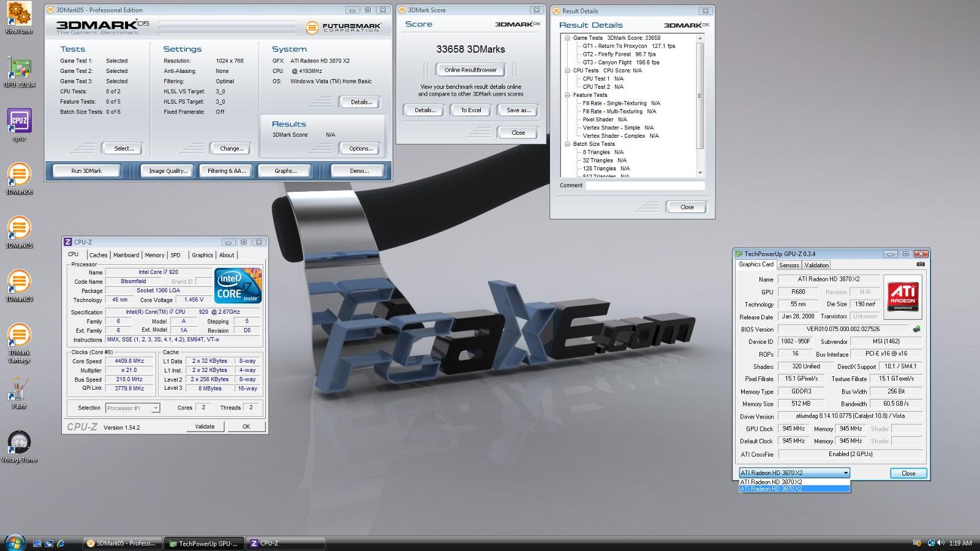Viewport: 980px width, 551px height.
Task: Click the Filtering & AA button
Action: pyautogui.click(x=227, y=171)
